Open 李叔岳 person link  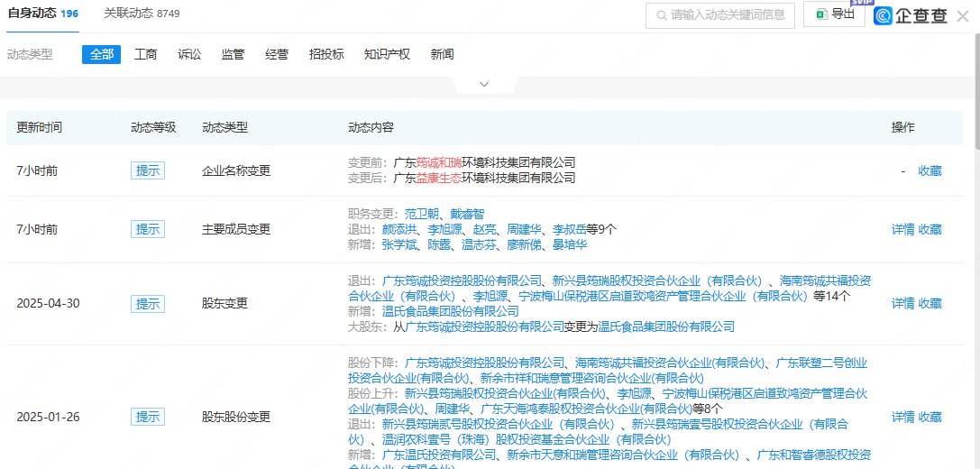570,229
